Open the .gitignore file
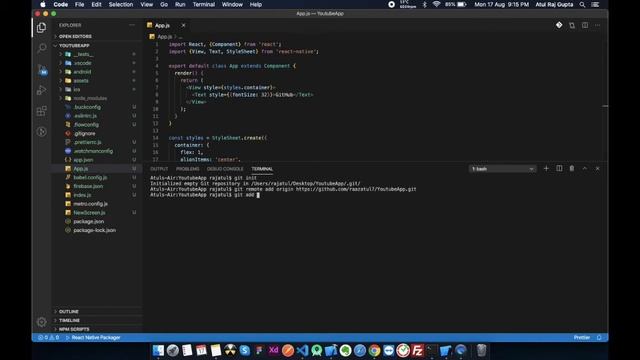The width and height of the screenshot is (640, 360). point(84,133)
